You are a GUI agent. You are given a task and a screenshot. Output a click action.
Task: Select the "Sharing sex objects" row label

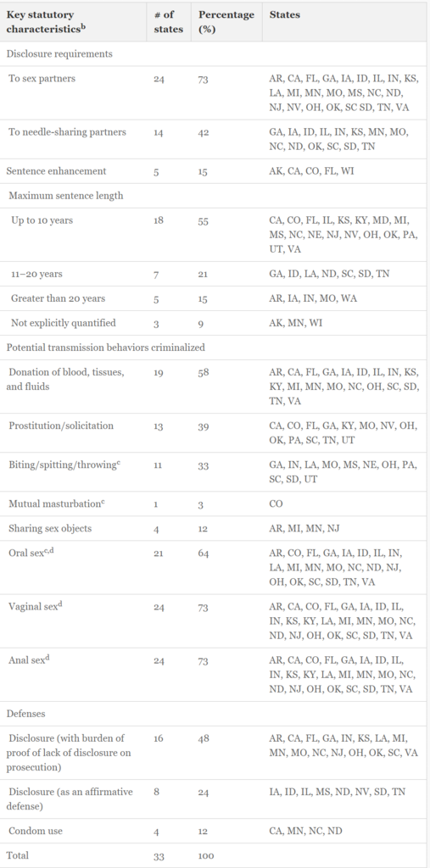pyautogui.click(x=50, y=528)
